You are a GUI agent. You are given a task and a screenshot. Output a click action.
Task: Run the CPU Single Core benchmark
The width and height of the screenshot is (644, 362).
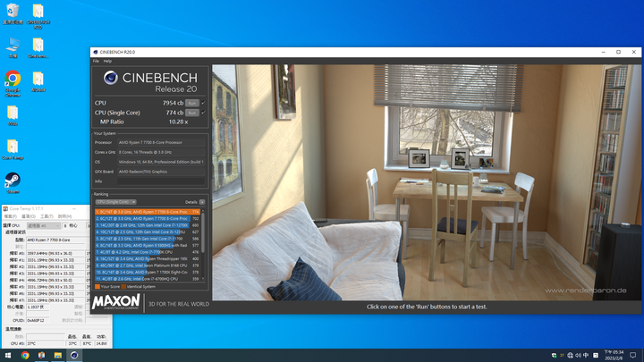(x=191, y=113)
